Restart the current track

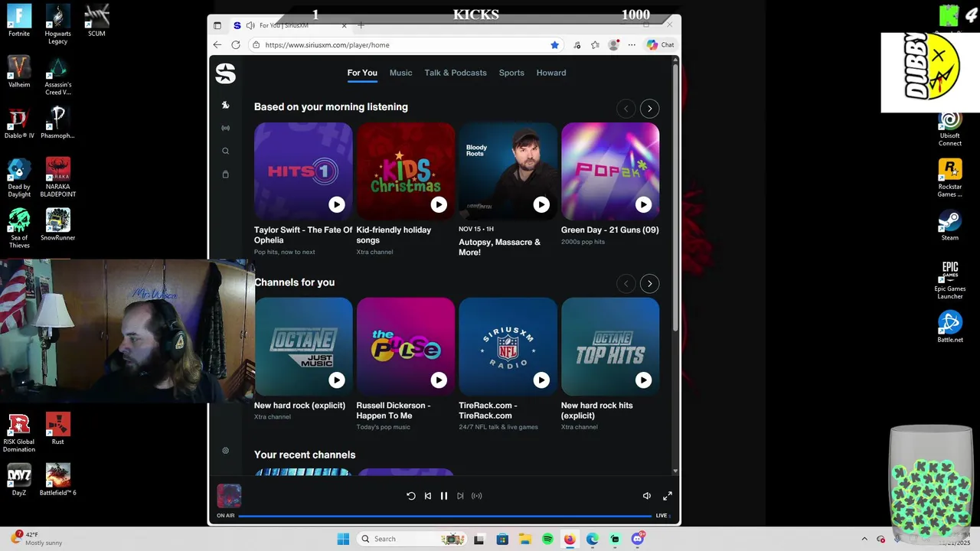tap(411, 496)
